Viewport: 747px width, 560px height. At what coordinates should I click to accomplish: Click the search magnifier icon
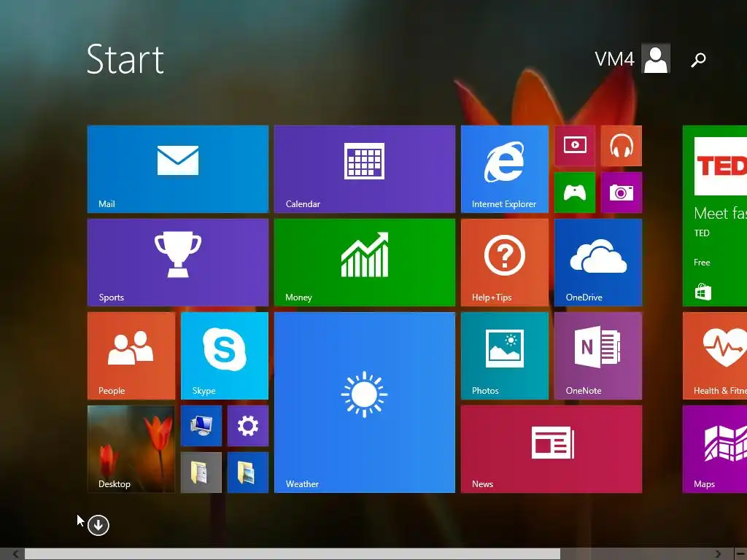[698, 60]
